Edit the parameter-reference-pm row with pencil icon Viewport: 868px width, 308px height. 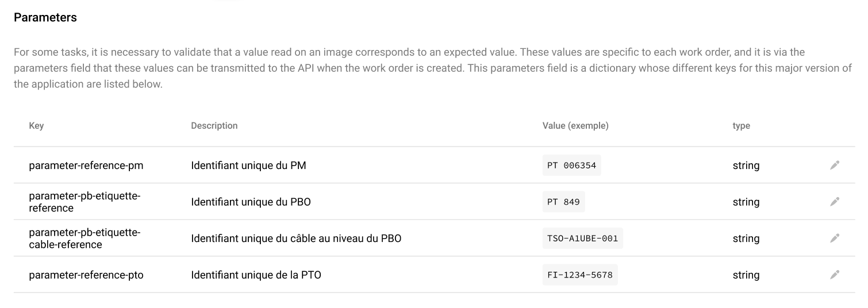click(835, 165)
